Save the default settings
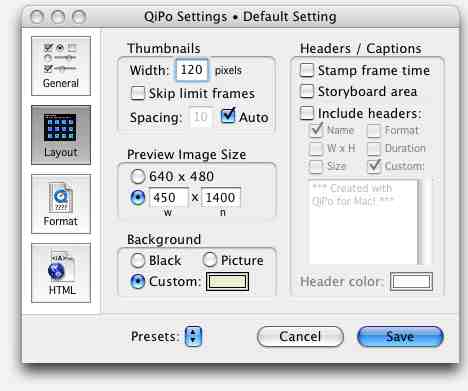 click(x=400, y=336)
